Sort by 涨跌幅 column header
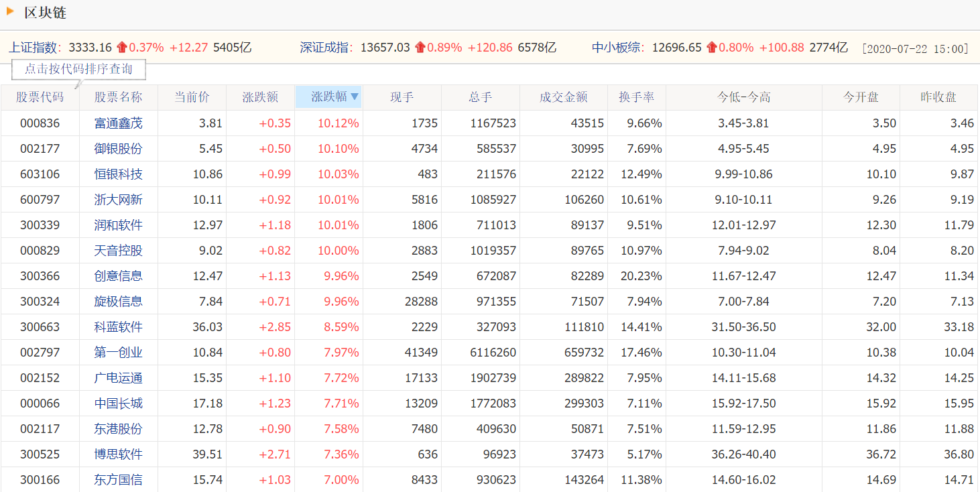The width and height of the screenshot is (980, 492). (x=329, y=97)
